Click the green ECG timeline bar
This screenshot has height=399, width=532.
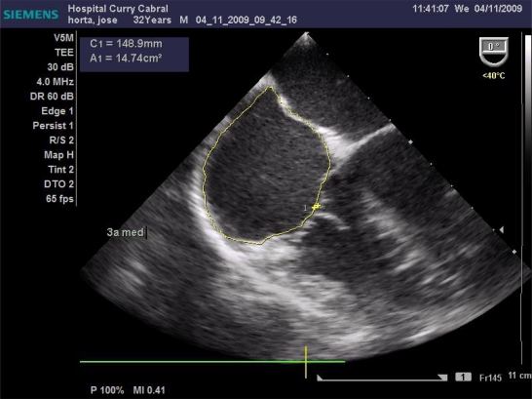(x=212, y=362)
